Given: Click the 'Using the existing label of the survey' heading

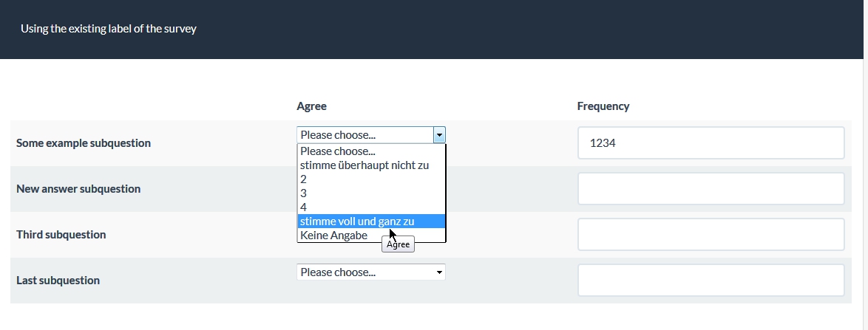Looking at the screenshot, I should point(109,30).
